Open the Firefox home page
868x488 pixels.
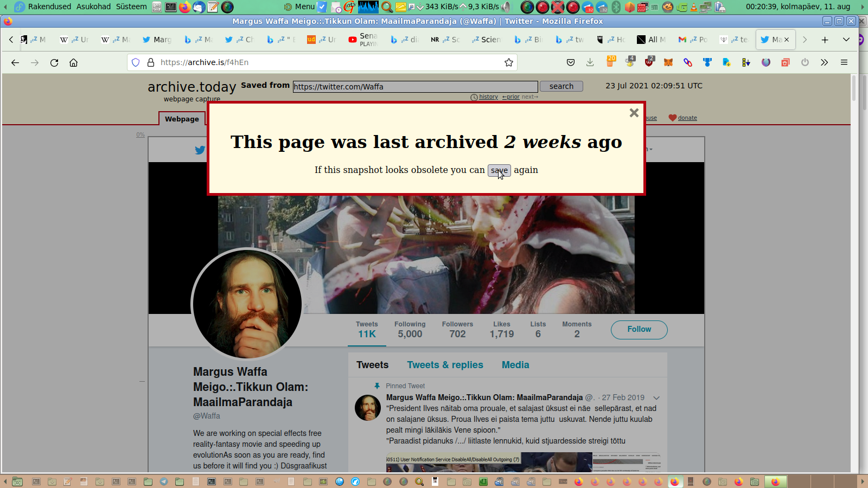click(x=74, y=62)
